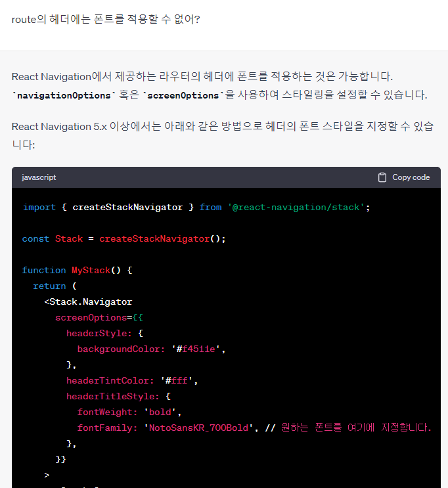Click the import createStackNavigator code line
The image size is (448, 488).
(x=196, y=208)
